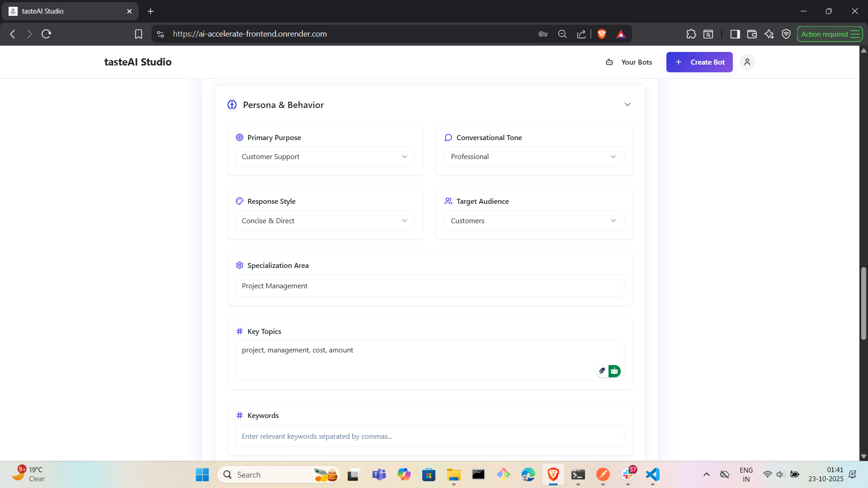Open the Your Bots page
Screen dimensions: 868x488
coord(629,62)
